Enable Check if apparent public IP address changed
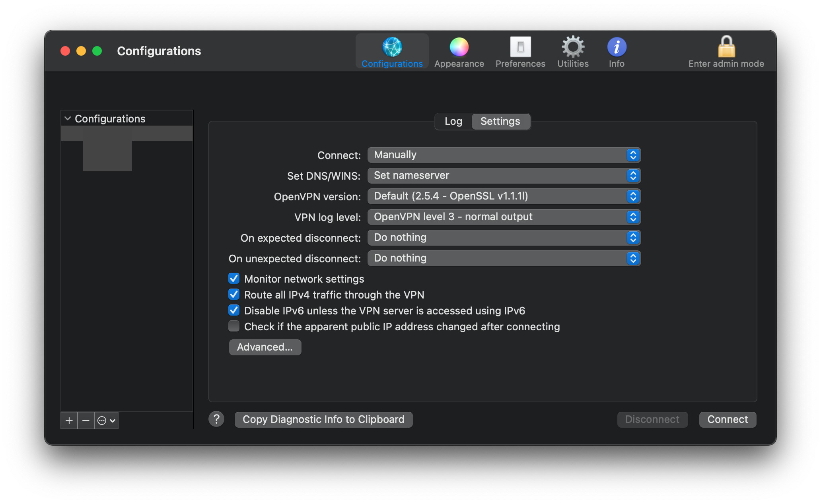 point(234,326)
